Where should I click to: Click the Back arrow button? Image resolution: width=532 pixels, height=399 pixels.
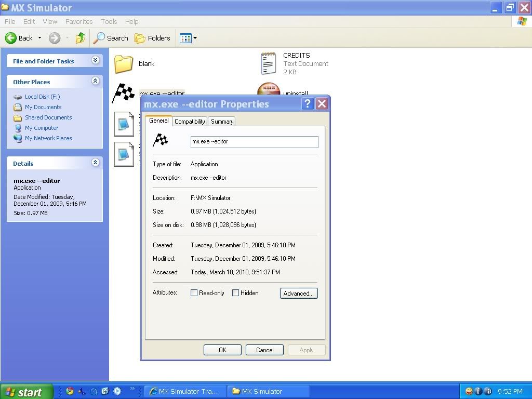coord(20,38)
